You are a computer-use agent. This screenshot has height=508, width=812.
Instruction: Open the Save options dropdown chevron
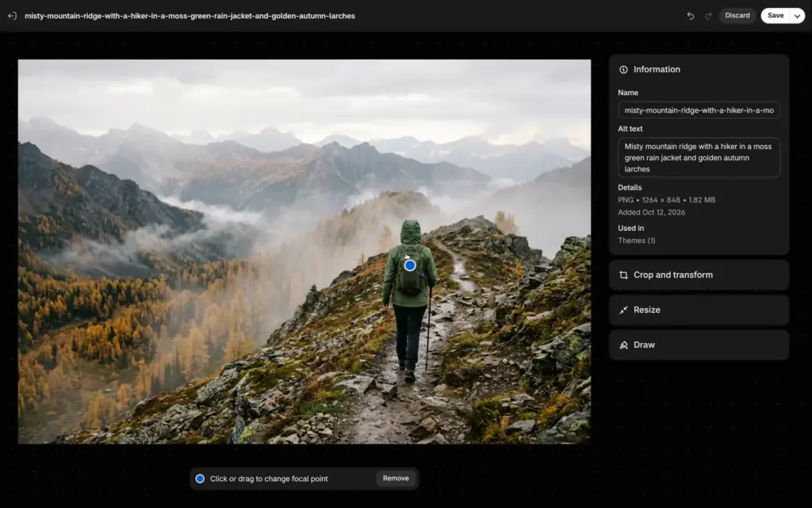pos(797,16)
